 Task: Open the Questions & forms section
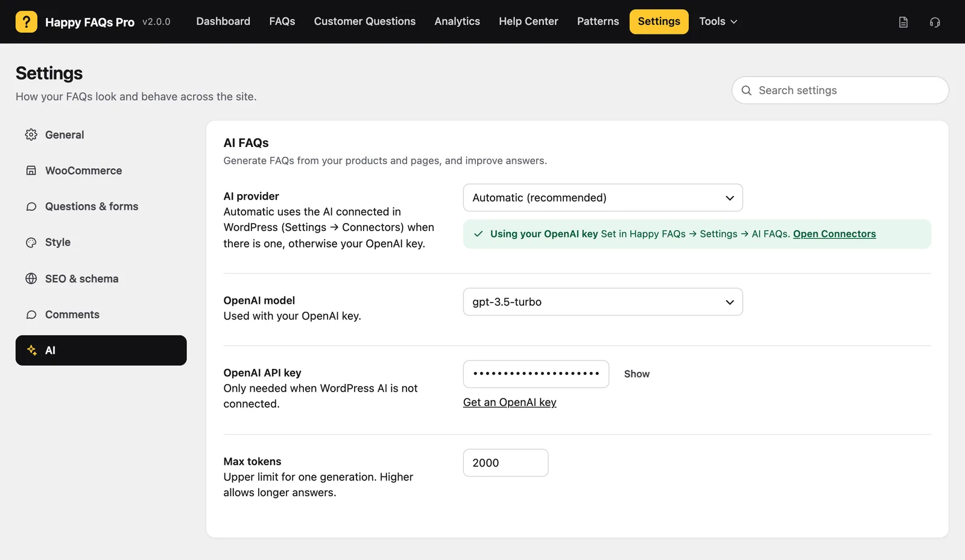101,207
